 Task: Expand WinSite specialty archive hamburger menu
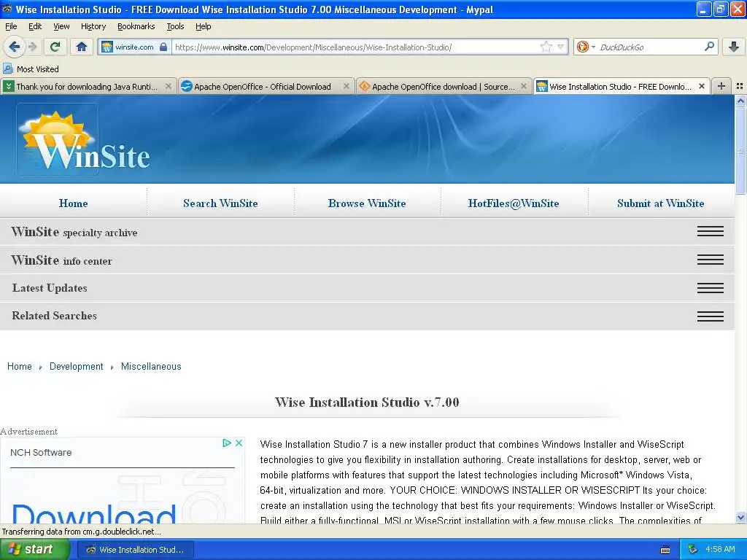711,231
